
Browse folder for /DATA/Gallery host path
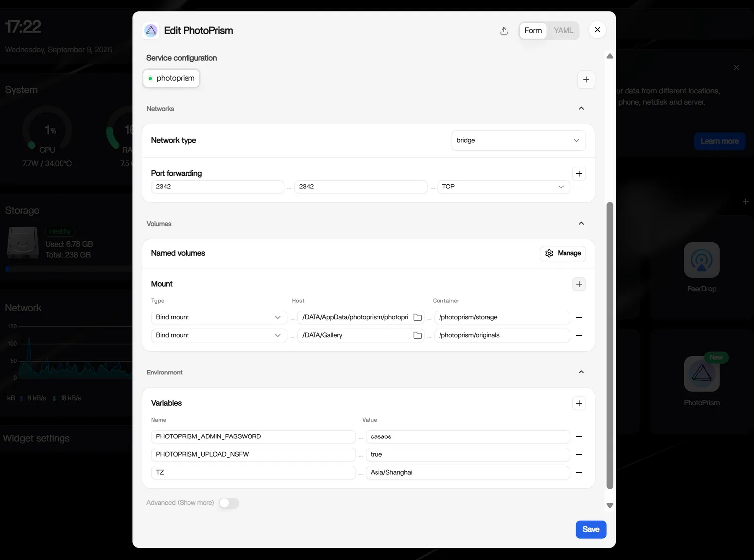tap(418, 335)
